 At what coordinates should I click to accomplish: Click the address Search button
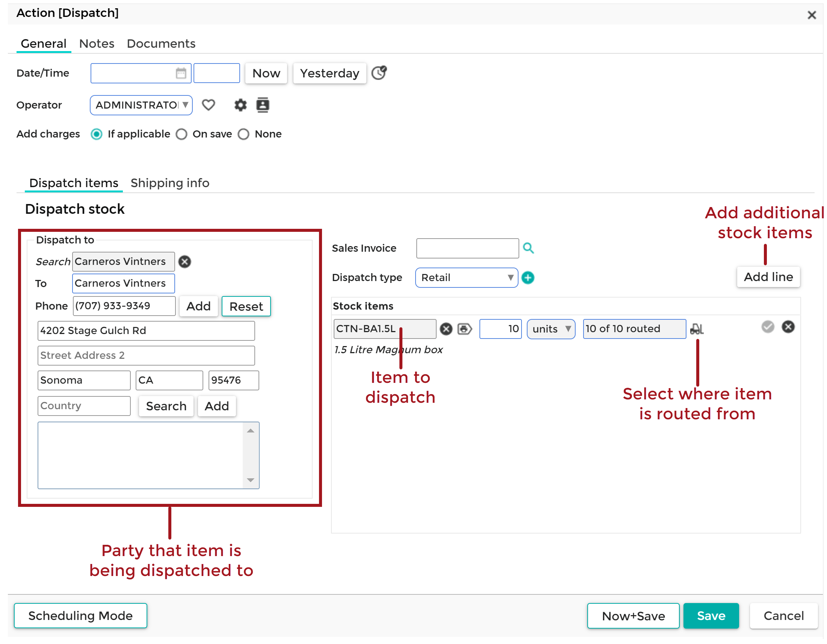[x=166, y=406]
